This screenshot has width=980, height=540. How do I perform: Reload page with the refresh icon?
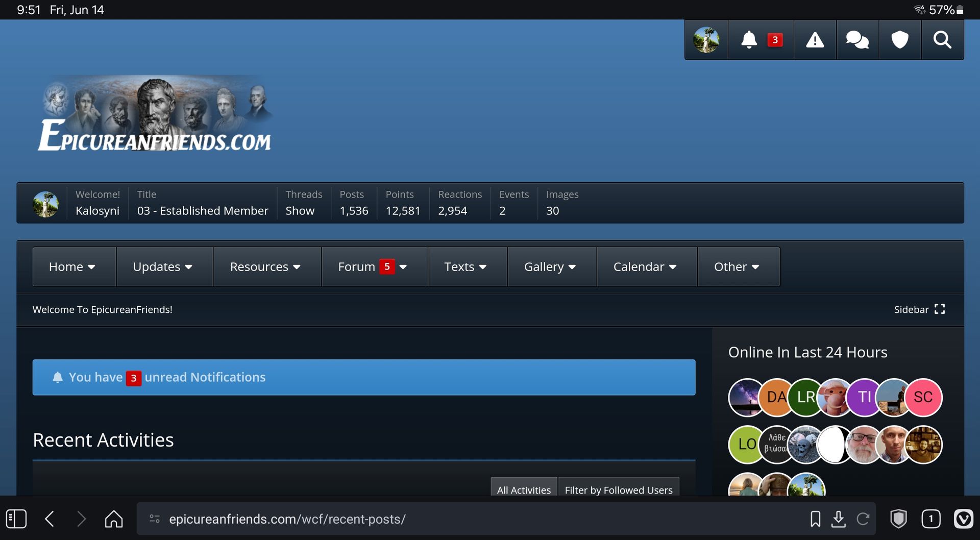(863, 519)
